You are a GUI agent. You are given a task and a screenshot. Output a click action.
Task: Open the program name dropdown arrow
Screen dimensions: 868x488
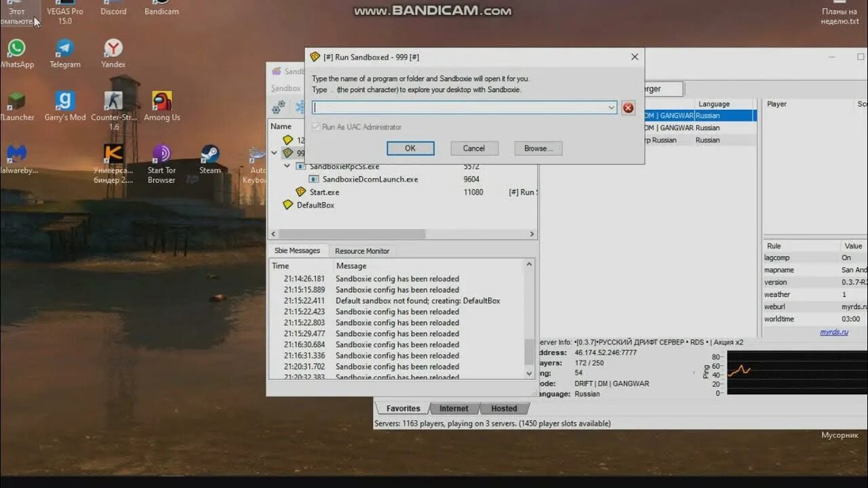click(x=611, y=108)
